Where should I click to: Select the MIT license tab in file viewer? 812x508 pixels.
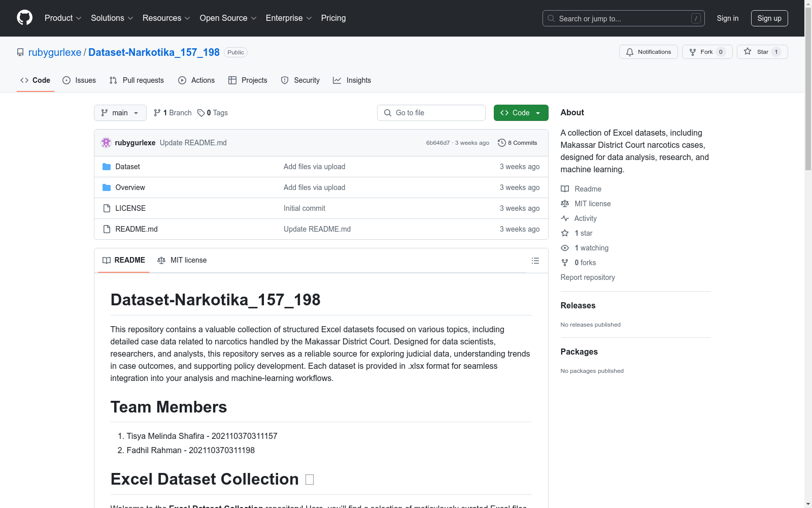pyautogui.click(x=182, y=260)
